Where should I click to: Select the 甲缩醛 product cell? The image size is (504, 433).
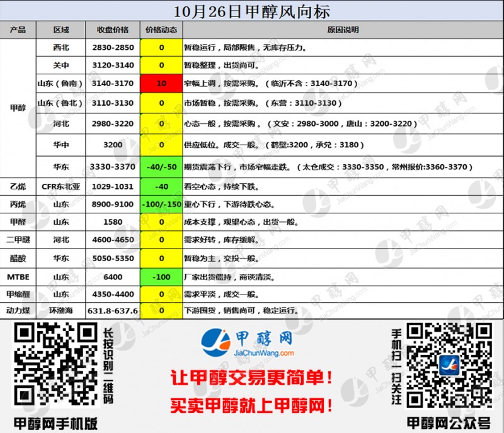(x=18, y=295)
